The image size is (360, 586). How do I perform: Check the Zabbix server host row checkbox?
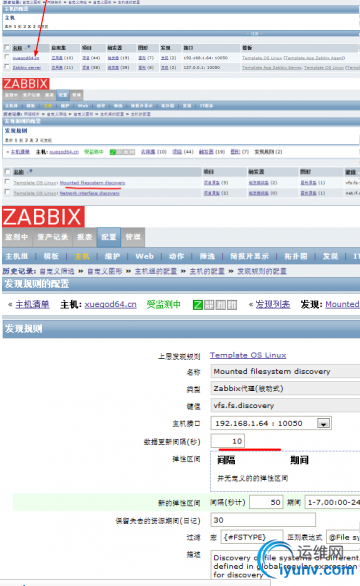point(7,67)
